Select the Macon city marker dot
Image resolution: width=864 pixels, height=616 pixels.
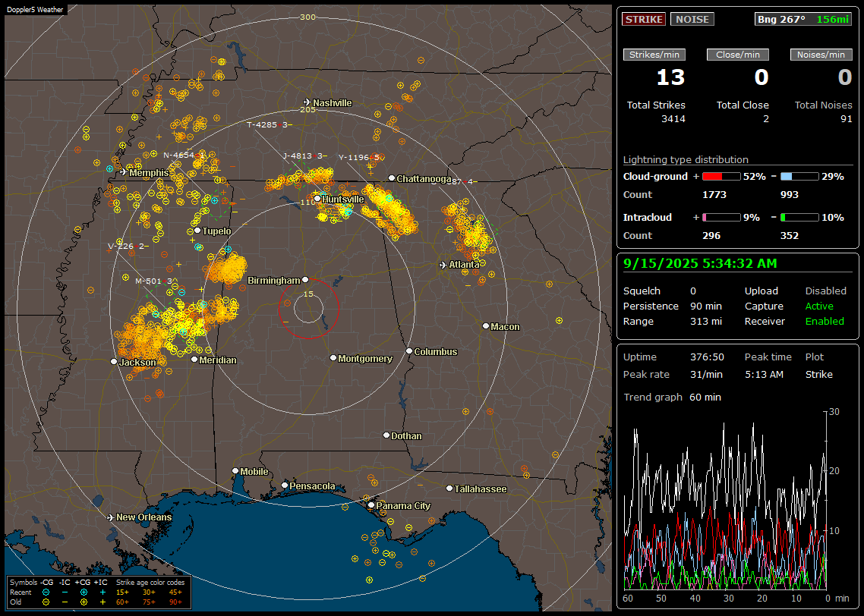point(485,326)
